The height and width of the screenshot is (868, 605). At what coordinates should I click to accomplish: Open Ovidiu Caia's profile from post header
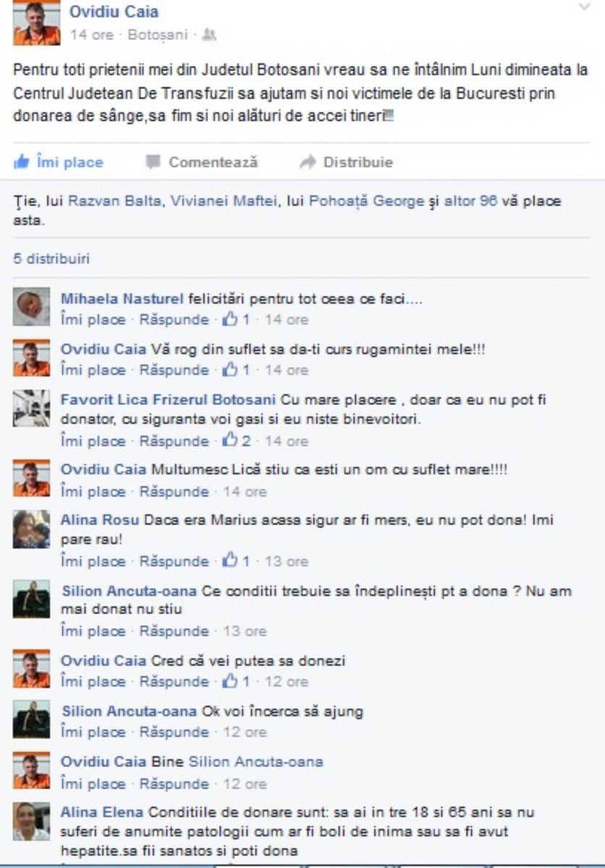[x=114, y=12]
